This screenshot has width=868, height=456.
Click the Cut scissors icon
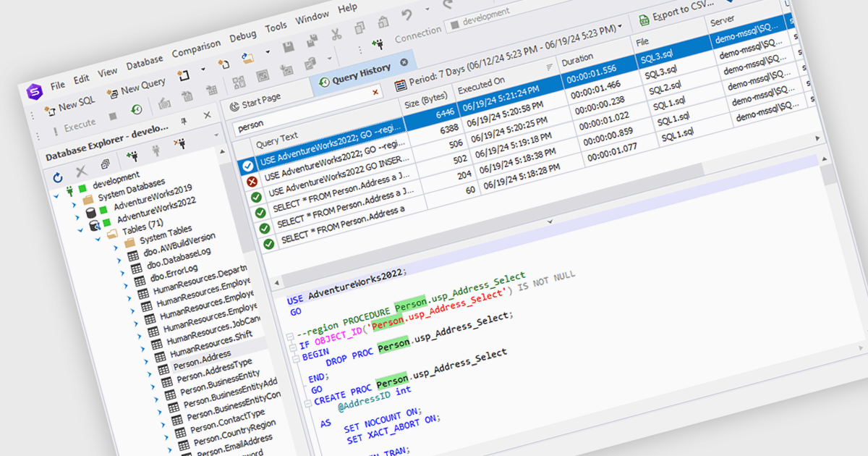[336, 34]
